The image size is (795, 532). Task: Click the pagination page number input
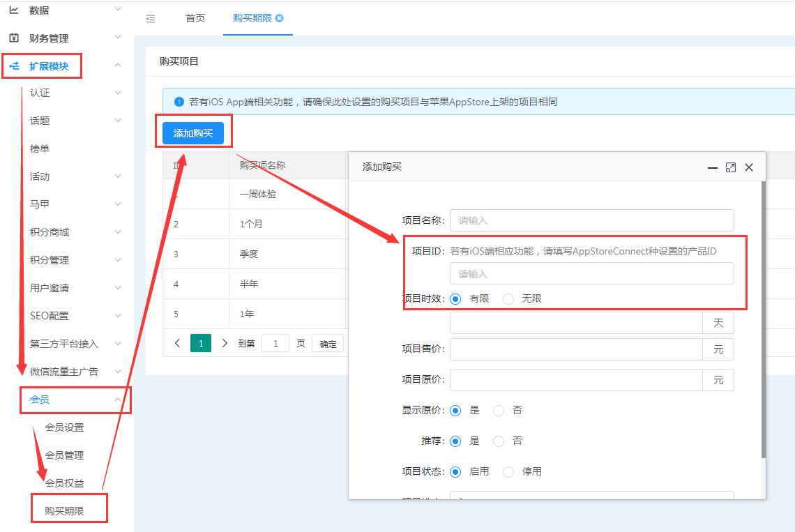coord(275,343)
